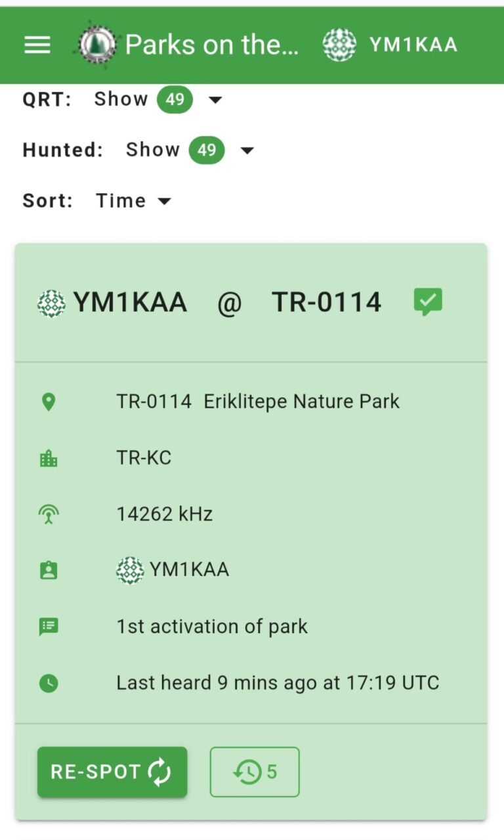Click the frequency antenna icon
Image resolution: width=504 pixels, height=840 pixels.
[x=49, y=514]
